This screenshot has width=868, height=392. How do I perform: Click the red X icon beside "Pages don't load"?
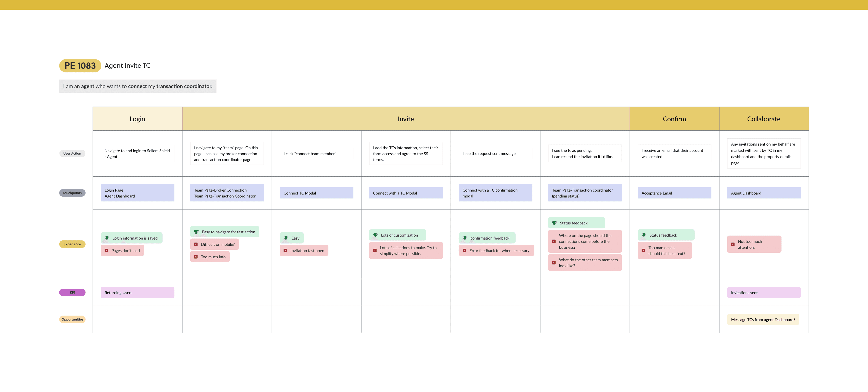coord(107,251)
